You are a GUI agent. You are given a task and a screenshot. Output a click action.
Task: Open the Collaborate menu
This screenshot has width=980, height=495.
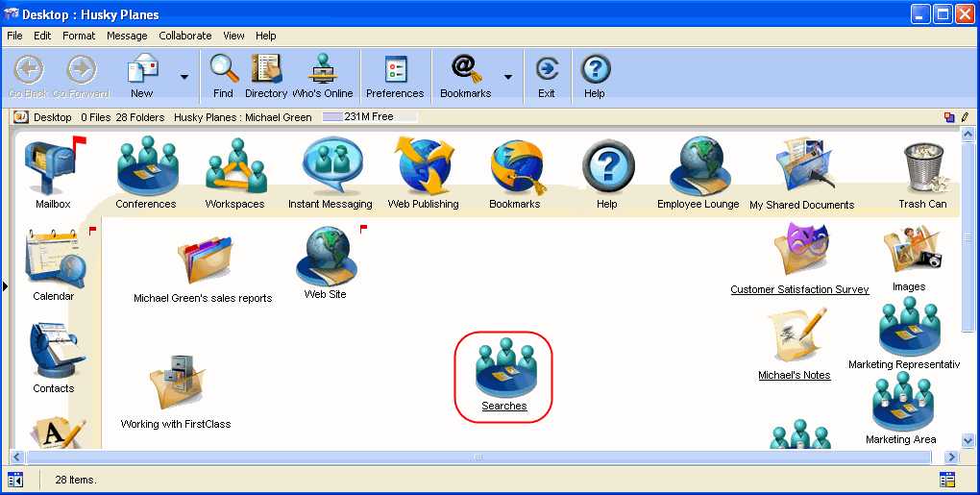(x=184, y=36)
